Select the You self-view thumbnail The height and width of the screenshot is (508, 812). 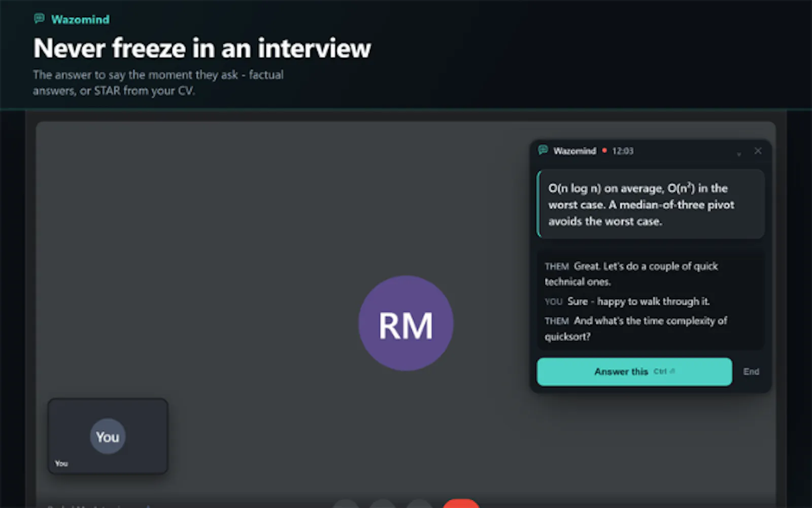click(108, 436)
